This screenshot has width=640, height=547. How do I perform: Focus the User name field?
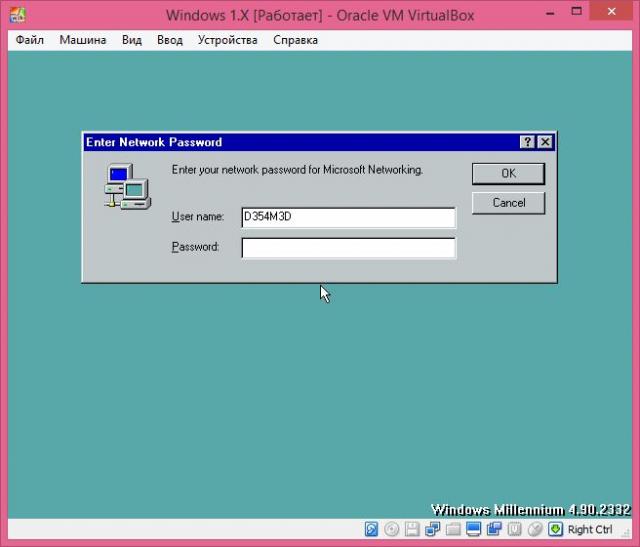tap(349, 217)
